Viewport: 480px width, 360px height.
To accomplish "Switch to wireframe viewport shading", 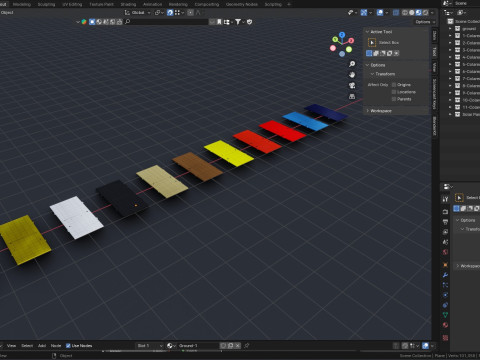I will [x=405, y=12].
